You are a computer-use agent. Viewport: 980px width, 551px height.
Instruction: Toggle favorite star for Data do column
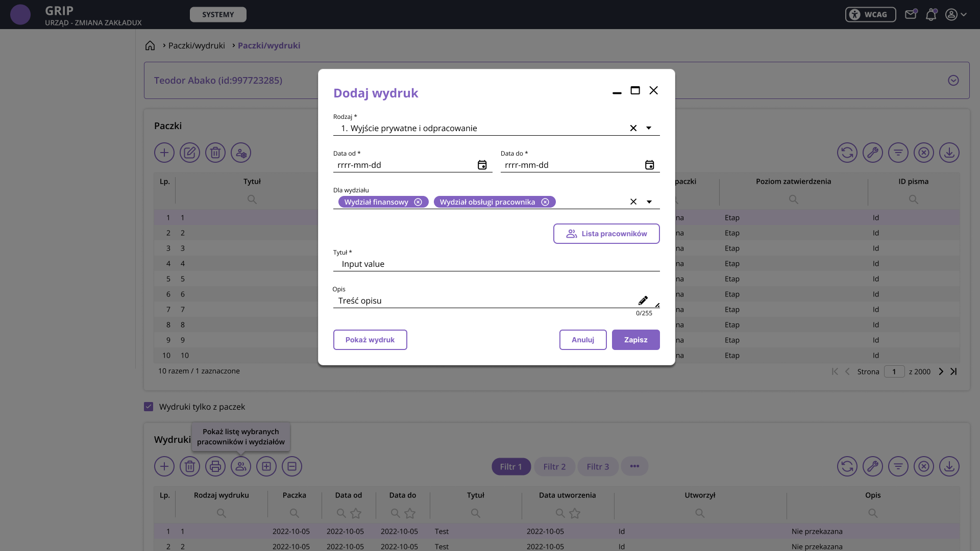click(410, 513)
